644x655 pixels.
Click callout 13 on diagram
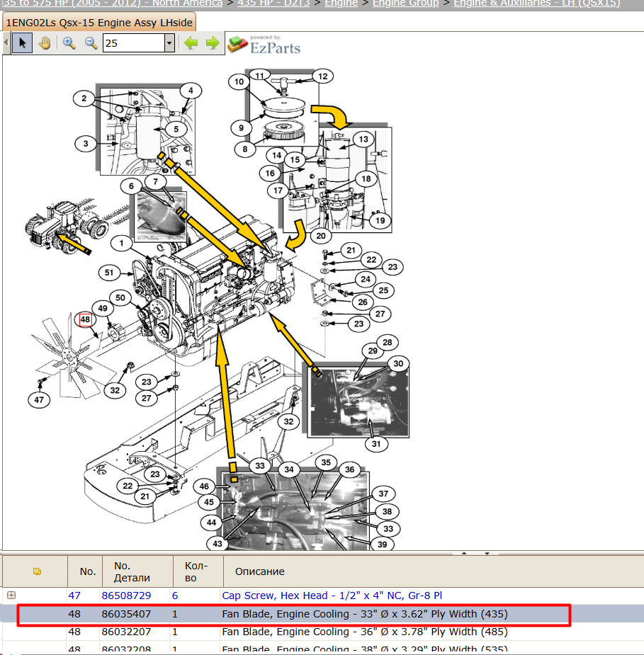[x=363, y=139]
